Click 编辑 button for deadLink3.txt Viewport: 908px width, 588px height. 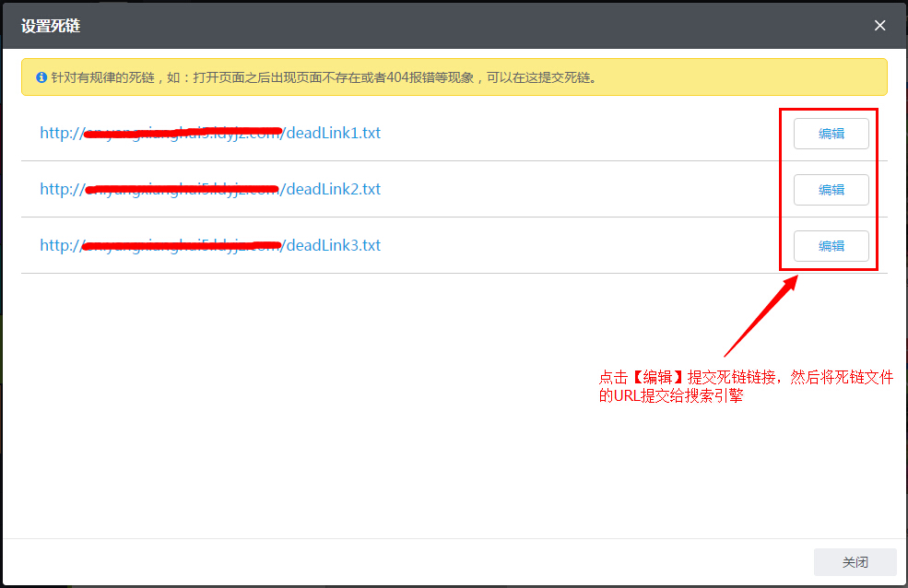click(831, 245)
